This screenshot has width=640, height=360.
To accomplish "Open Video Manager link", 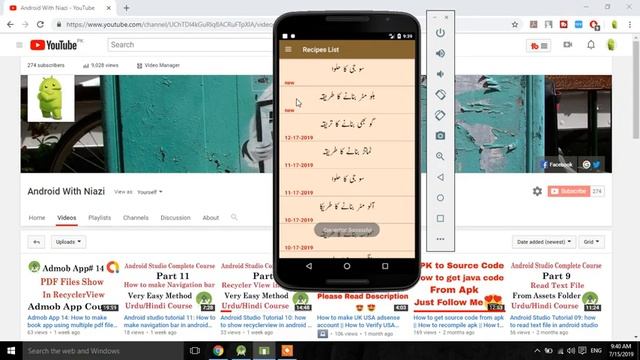I will click(158, 65).
